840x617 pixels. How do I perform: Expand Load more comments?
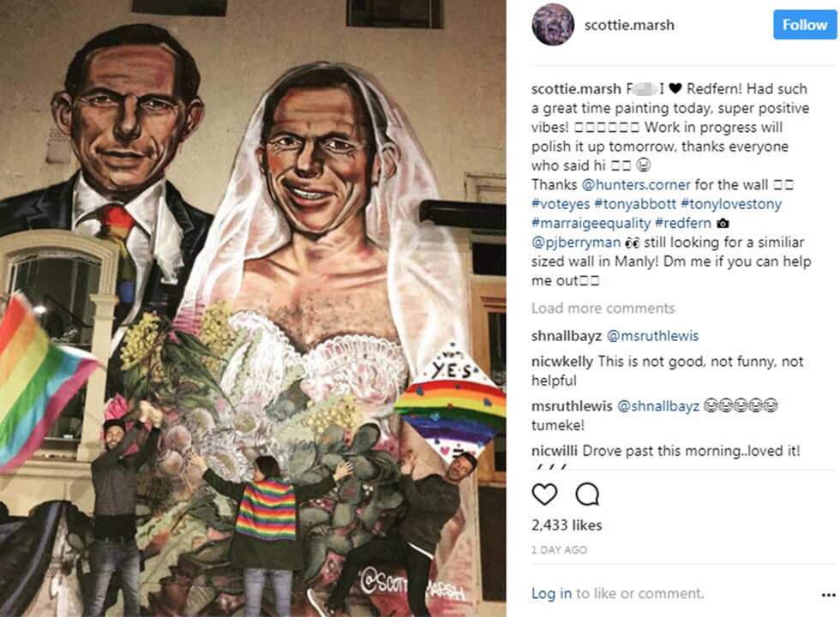pos(603,308)
